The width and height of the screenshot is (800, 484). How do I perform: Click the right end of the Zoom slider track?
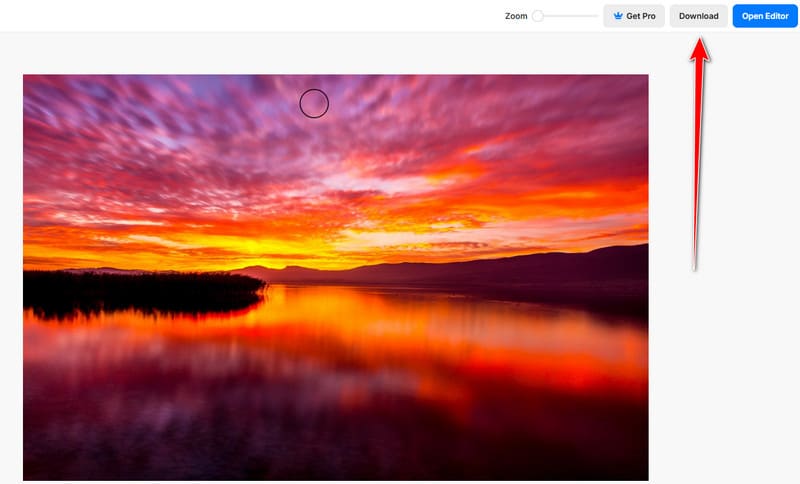coord(596,16)
